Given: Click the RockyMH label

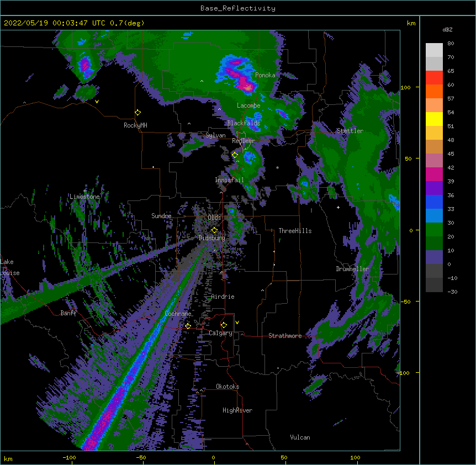Looking at the screenshot, I should [135, 125].
